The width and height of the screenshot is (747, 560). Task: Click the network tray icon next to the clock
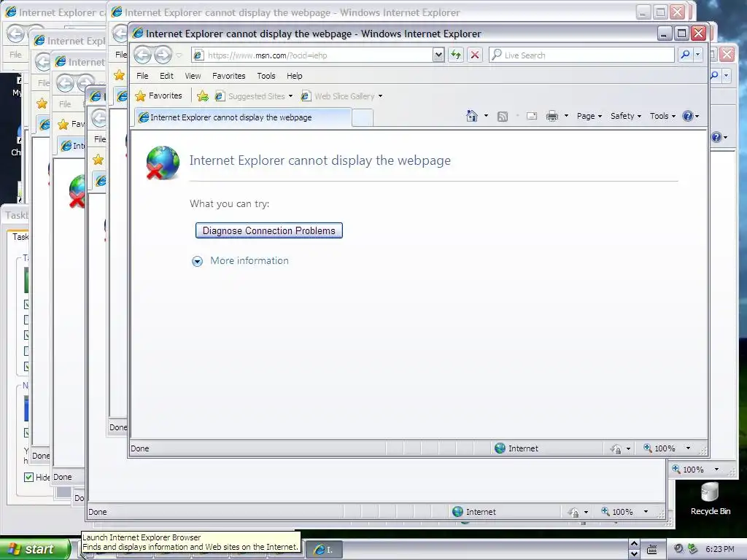pyautogui.click(x=692, y=549)
